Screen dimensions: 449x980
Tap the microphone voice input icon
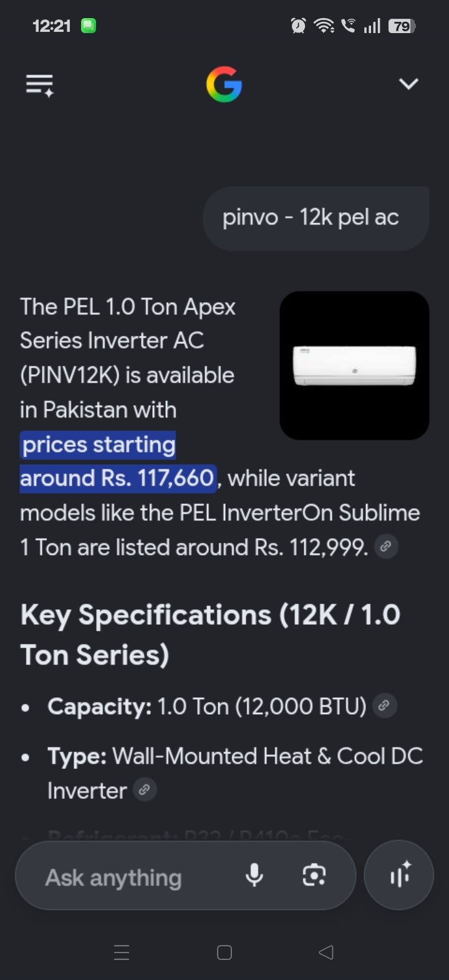coord(254,875)
